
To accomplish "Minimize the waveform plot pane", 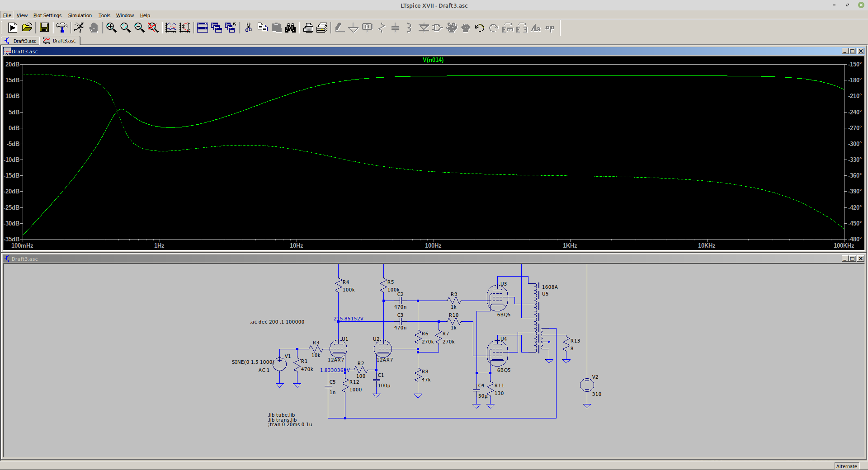I will tap(844, 51).
